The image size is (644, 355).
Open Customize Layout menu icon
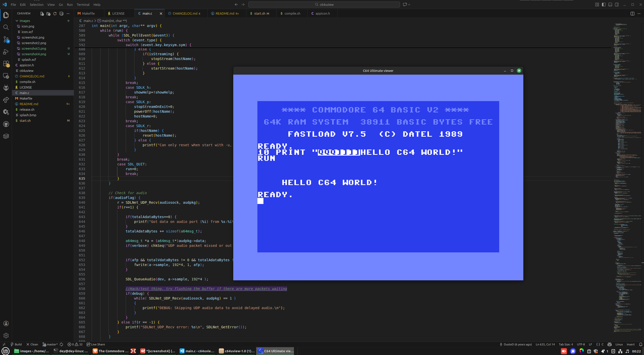click(597, 5)
